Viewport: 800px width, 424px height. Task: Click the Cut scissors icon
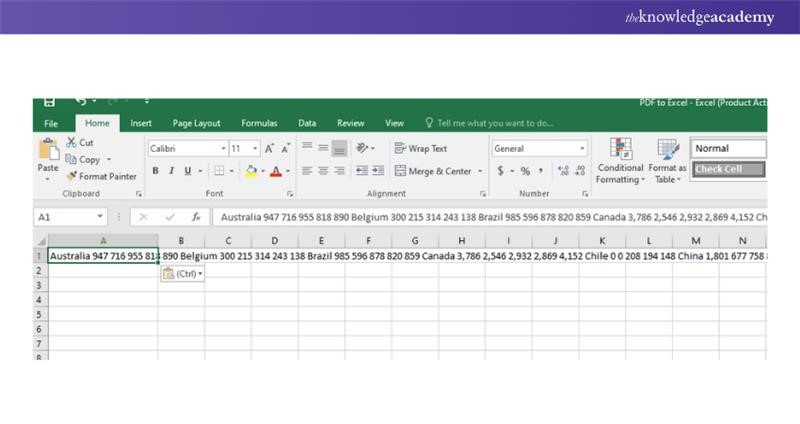point(71,143)
